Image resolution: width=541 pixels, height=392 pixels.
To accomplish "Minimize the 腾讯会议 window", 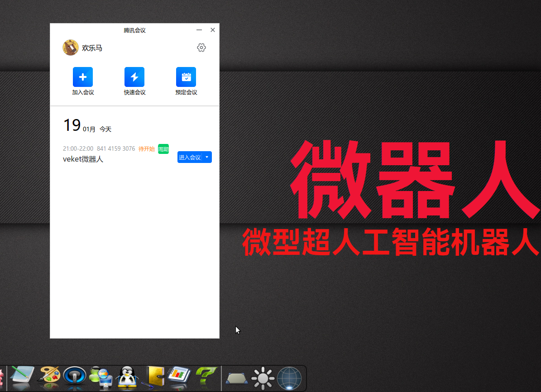I will [199, 30].
